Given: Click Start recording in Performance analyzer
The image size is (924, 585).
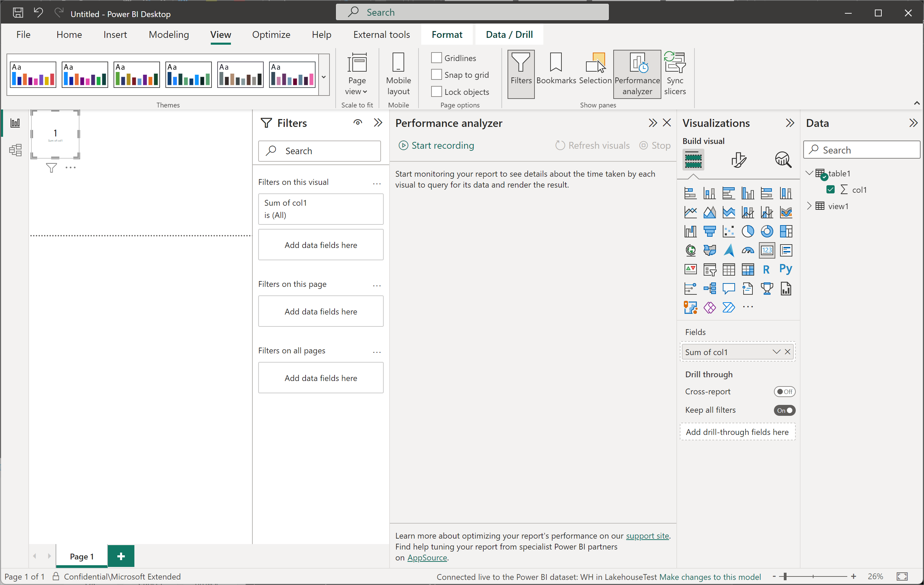Looking at the screenshot, I should pyautogui.click(x=437, y=145).
